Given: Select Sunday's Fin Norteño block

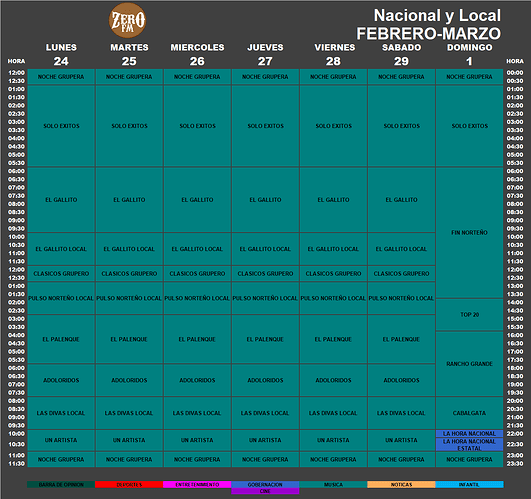Looking at the screenshot, I should tap(469, 233).
